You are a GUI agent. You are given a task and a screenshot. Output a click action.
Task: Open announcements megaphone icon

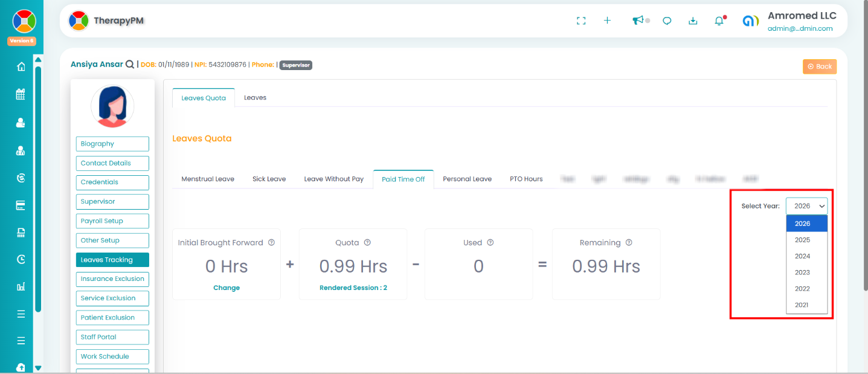tap(637, 21)
